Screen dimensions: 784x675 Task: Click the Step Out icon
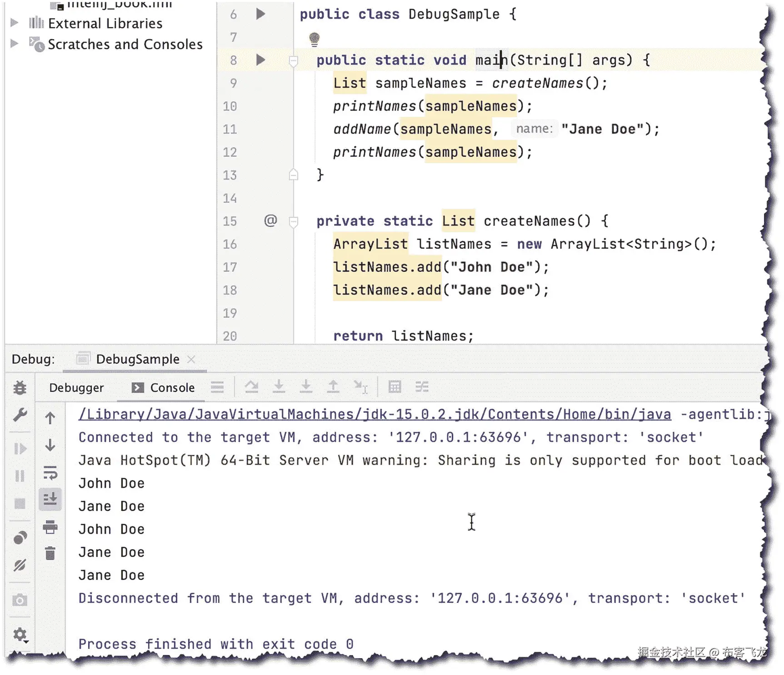[333, 387]
